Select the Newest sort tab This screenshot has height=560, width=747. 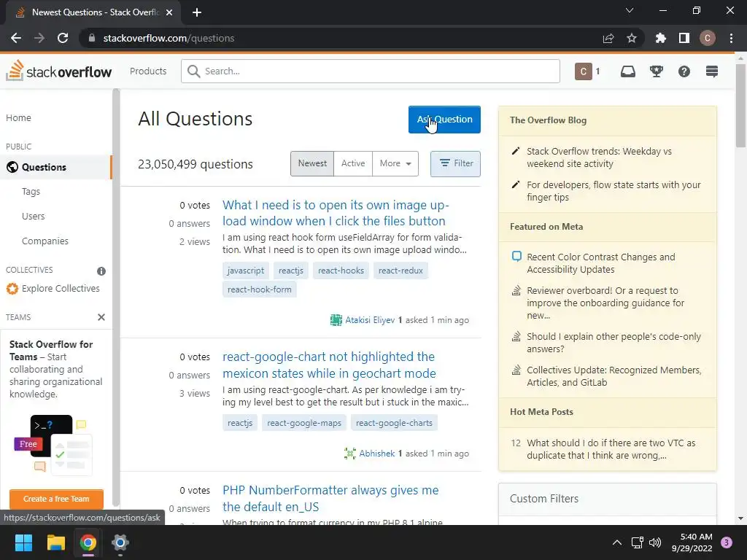point(312,163)
